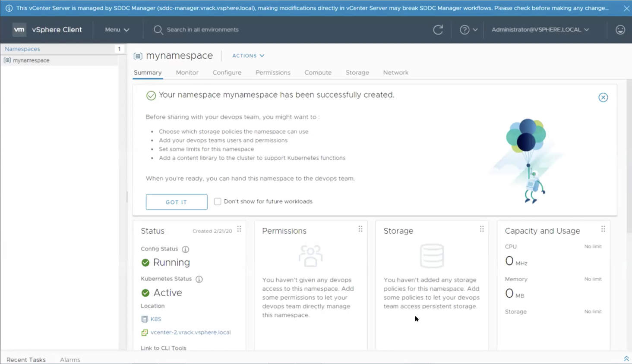Click drag handle on Status card
The width and height of the screenshot is (632, 364).
click(x=239, y=229)
